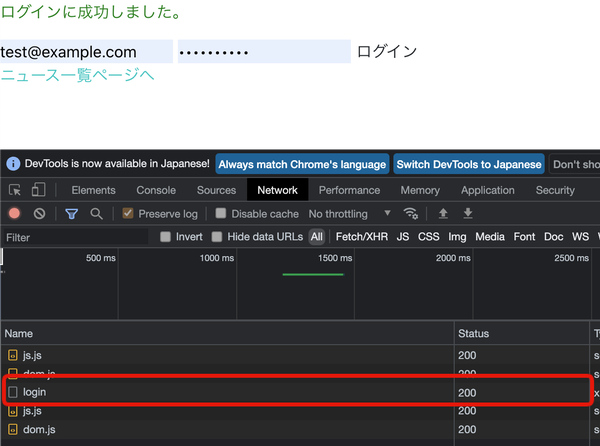Switch to the Console tab
The height and width of the screenshot is (446, 600).
pos(156,190)
